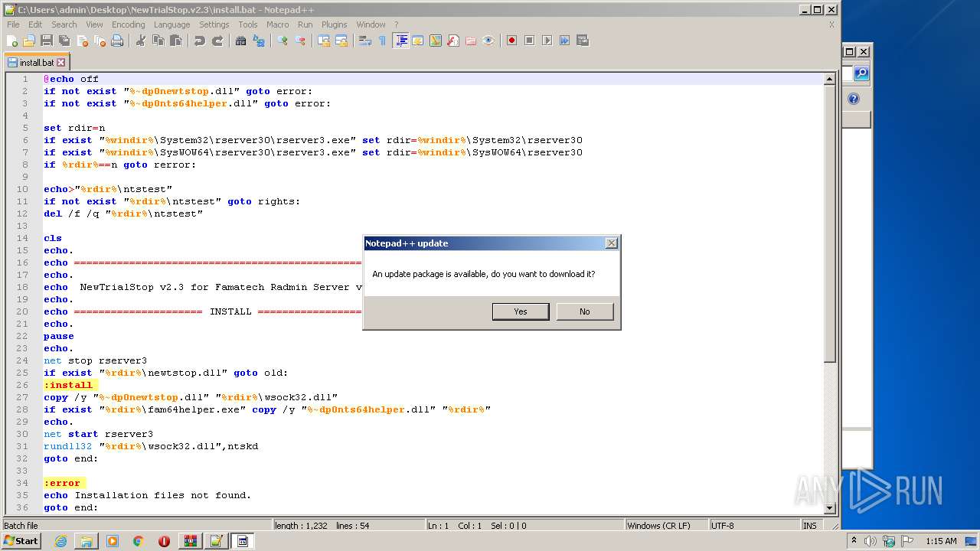Click the editor's vertical scroll down arrow
Screen dimensions: 980x551
click(x=829, y=507)
